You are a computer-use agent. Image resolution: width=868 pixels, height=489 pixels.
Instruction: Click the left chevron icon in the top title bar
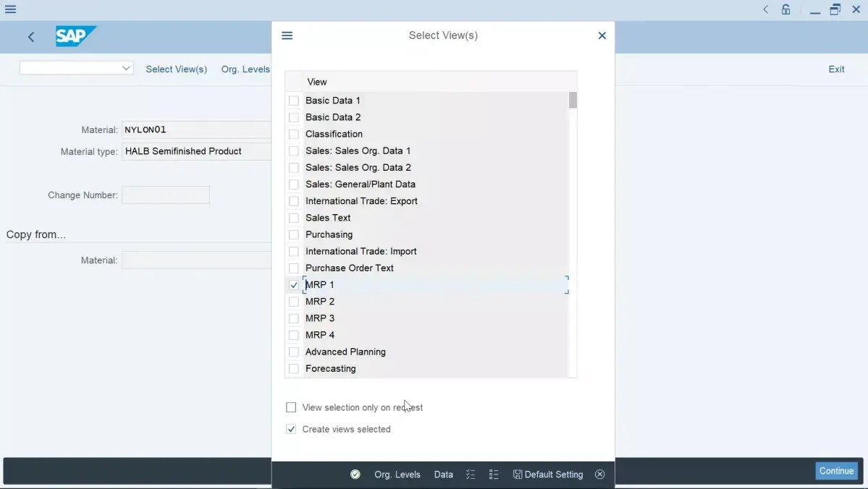tap(766, 9)
